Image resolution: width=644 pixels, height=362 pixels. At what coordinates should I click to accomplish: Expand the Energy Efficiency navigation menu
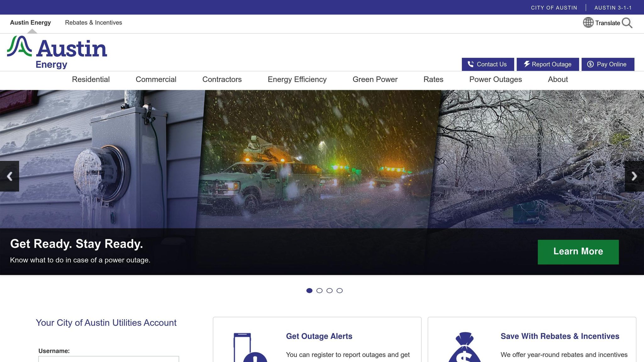[x=297, y=80]
